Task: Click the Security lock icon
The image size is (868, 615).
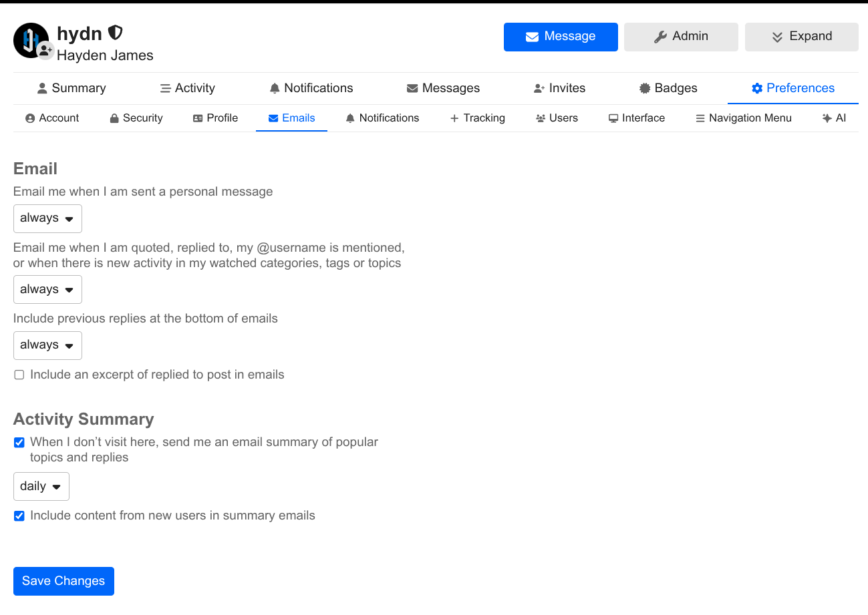Action: [x=114, y=118]
